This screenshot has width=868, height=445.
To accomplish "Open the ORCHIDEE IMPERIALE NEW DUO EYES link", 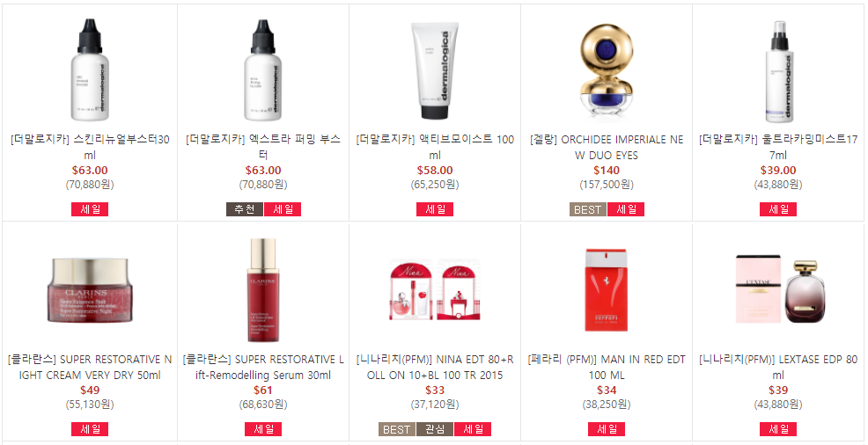I will (x=607, y=147).
